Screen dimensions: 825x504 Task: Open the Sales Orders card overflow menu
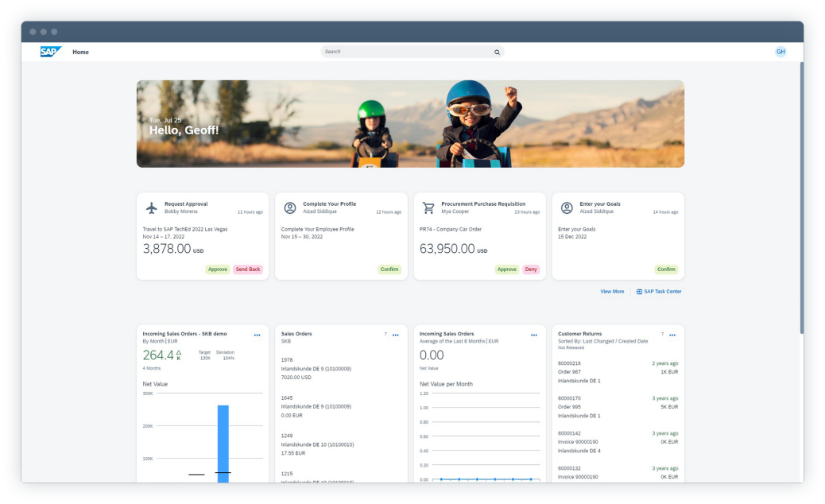click(395, 335)
